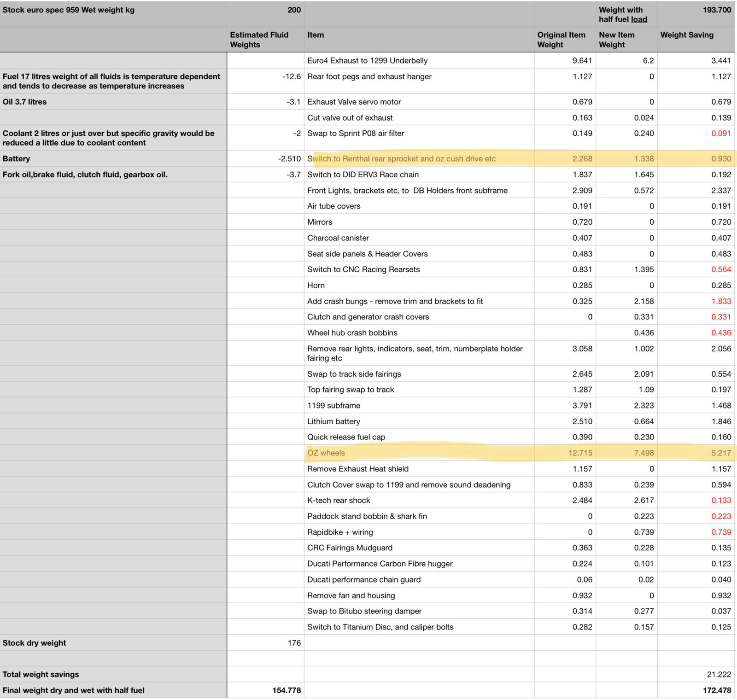Image resolution: width=737 pixels, height=700 pixels.
Task: Select the total weight savings value 21.222
Action: [696, 674]
